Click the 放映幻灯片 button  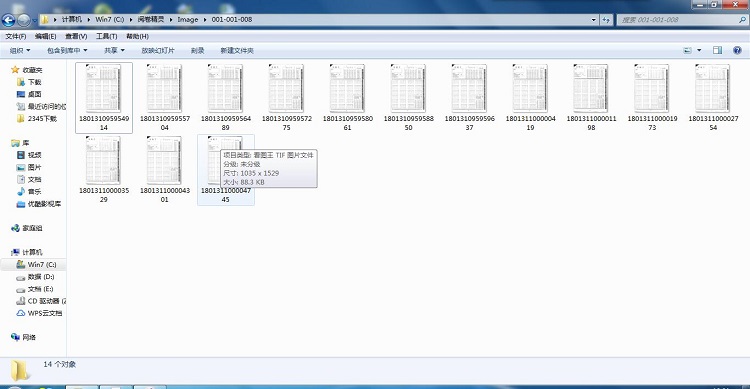tap(158, 50)
